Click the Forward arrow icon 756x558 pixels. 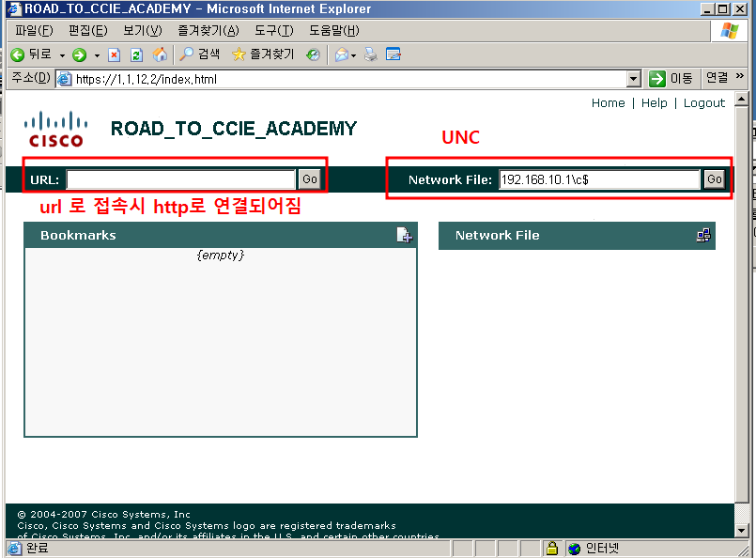point(80,55)
